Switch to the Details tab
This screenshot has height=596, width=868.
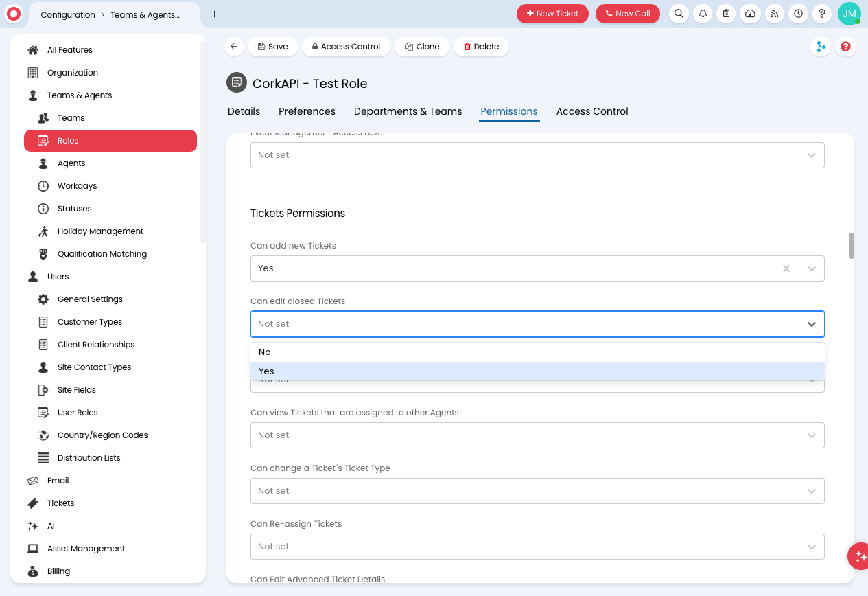244,111
